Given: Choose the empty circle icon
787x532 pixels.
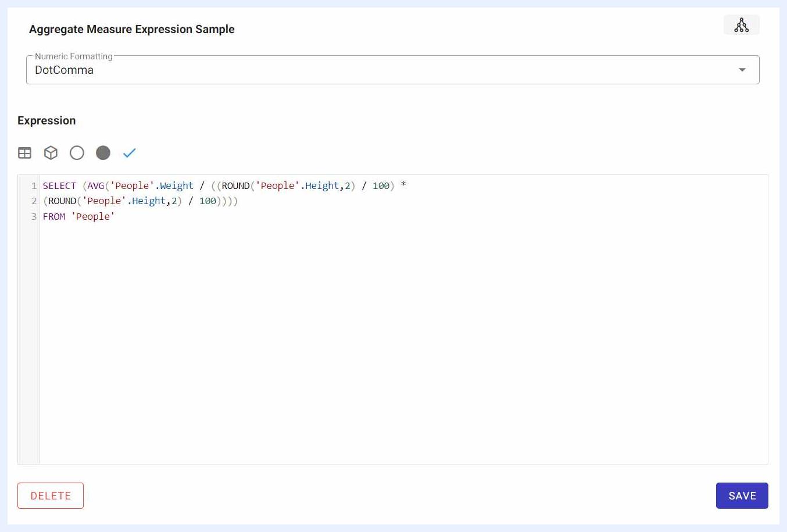Looking at the screenshot, I should point(77,153).
